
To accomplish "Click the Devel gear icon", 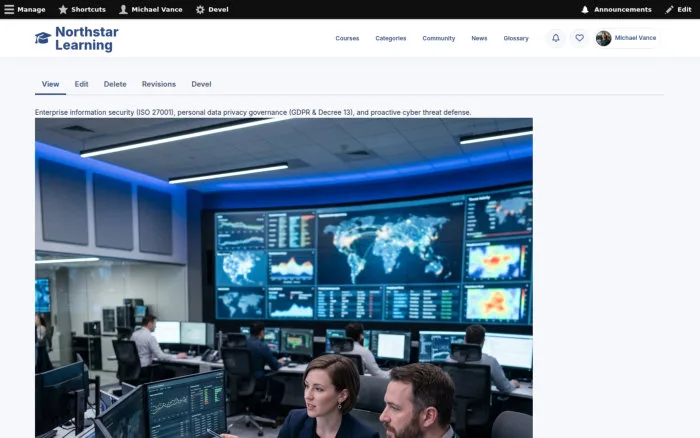I will pos(200,9).
